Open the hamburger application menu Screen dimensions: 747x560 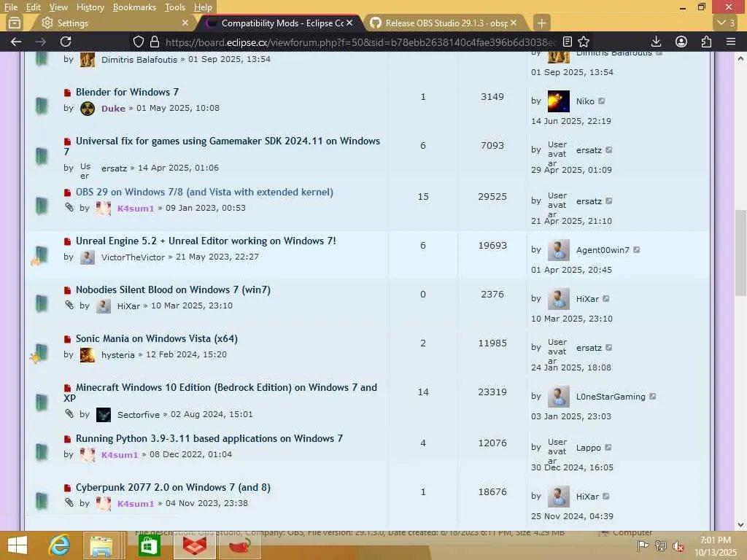click(731, 42)
